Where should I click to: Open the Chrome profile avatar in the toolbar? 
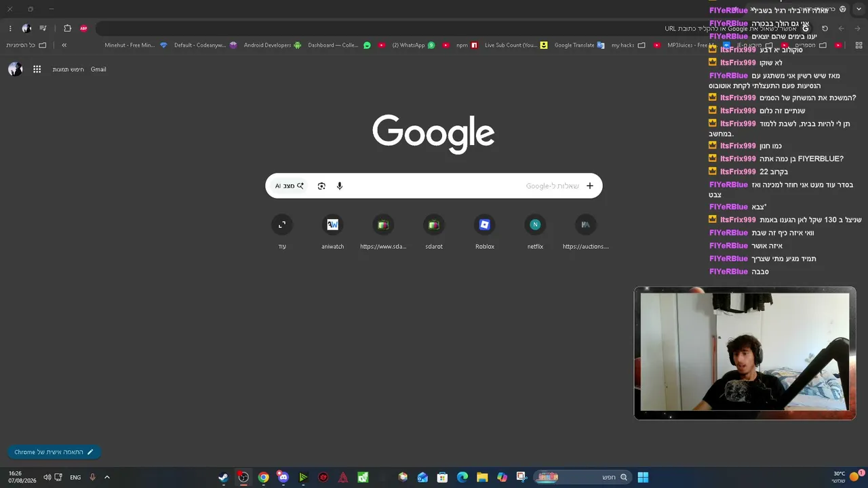(26, 28)
